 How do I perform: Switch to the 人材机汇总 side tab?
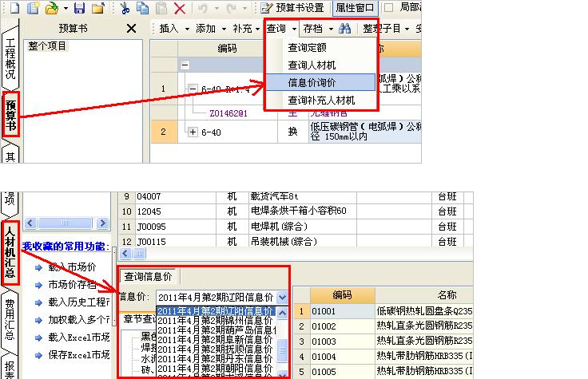pos(10,252)
